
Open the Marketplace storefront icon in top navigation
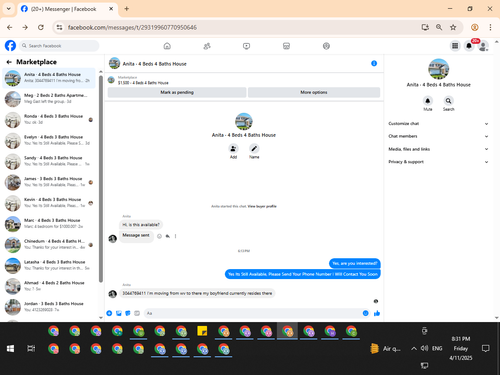coord(286,46)
